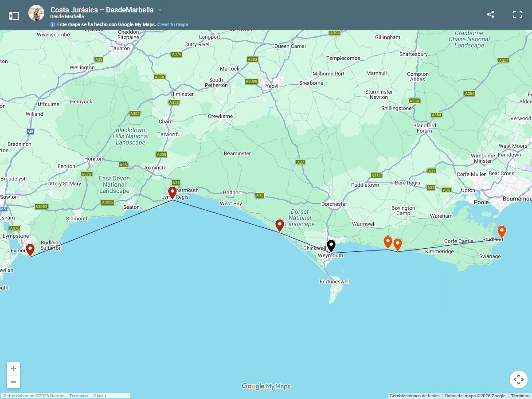Screen dimensions: 532x399
Task: Click the Dorchester town label
Action: (334, 204)
